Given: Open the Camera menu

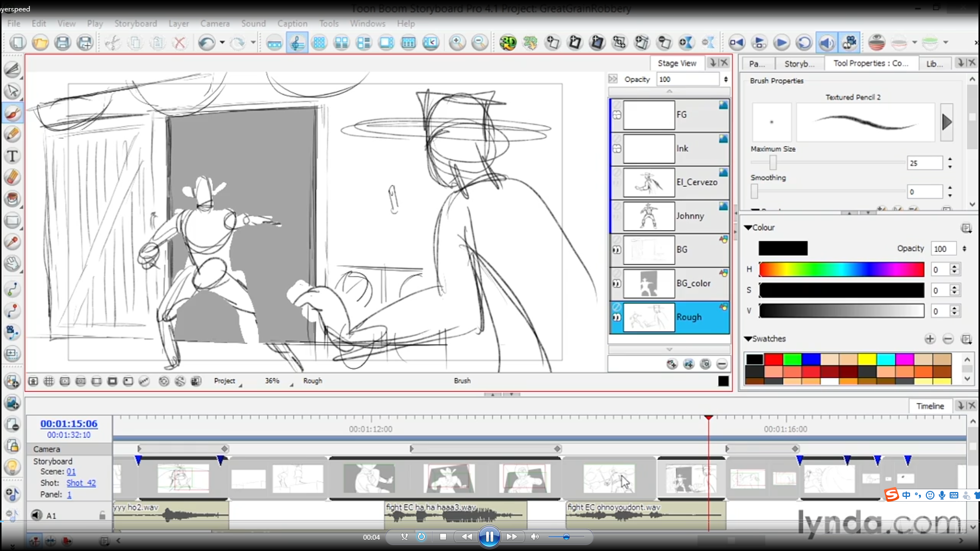Looking at the screenshot, I should [215, 23].
